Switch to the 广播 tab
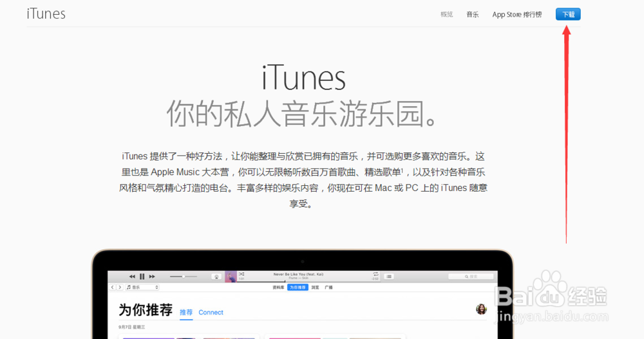Viewport: 644px width, 339px height. click(x=328, y=288)
